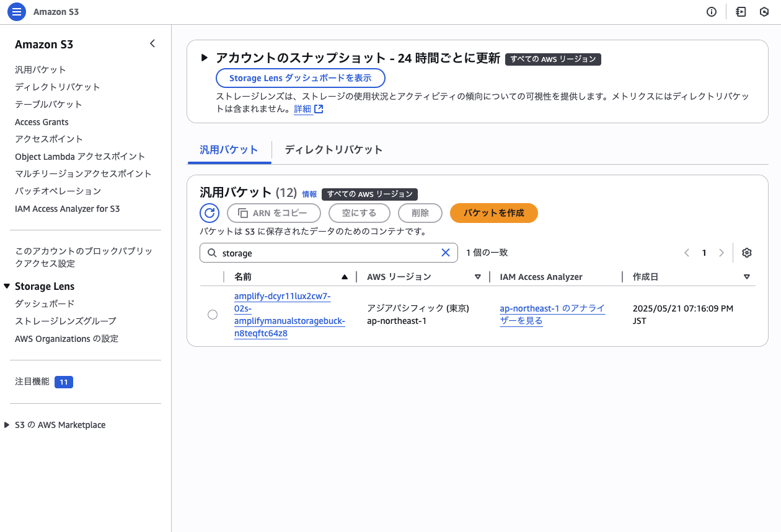Image resolution: width=781 pixels, height=532 pixels.
Task: Open ディレクトリバケット in the sidebar
Action: point(58,87)
